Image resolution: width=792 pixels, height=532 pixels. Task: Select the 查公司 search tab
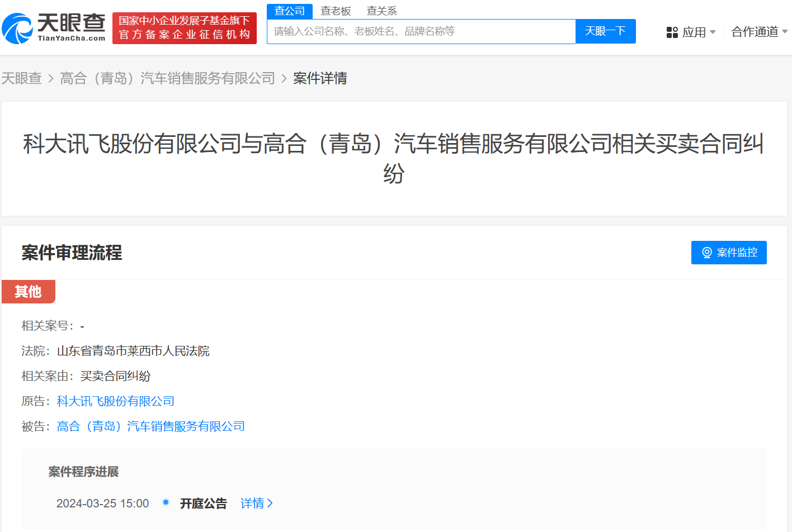click(x=289, y=11)
